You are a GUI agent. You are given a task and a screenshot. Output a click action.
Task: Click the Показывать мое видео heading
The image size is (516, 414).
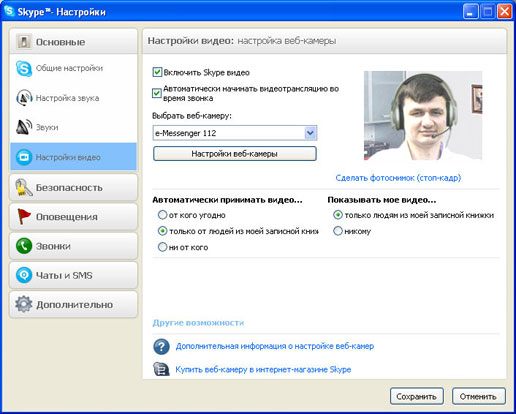[382, 200]
